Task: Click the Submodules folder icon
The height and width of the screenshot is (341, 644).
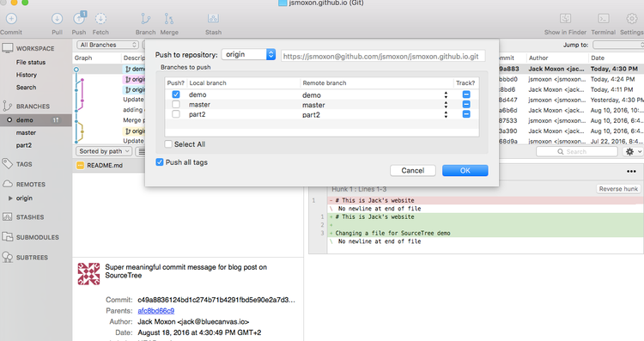Action: pyautogui.click(x=8, y=237)
